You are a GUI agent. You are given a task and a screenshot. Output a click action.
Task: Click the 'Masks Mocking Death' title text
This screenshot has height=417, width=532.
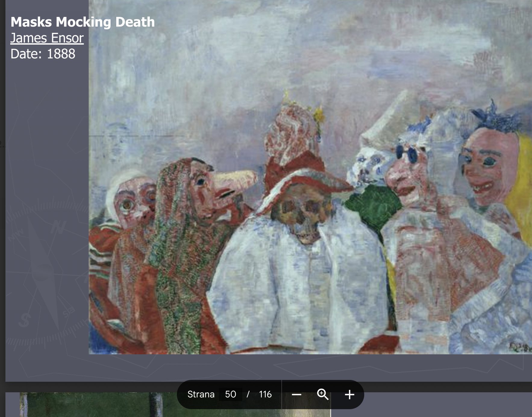83,22
